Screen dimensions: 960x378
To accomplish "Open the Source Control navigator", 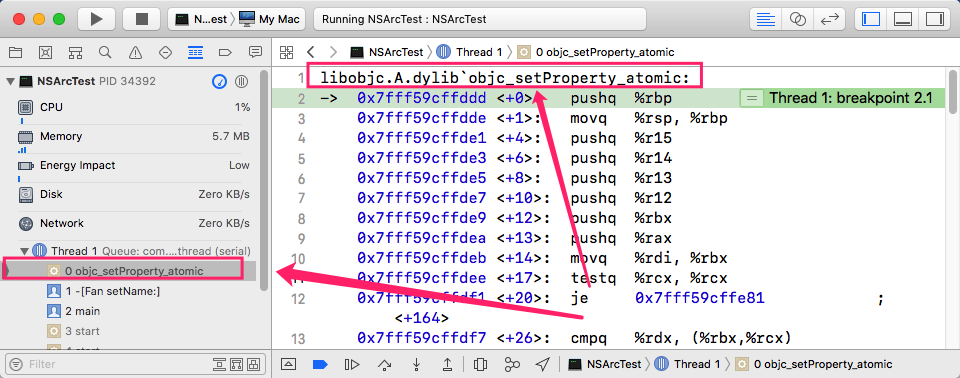I will pos(45,52).
